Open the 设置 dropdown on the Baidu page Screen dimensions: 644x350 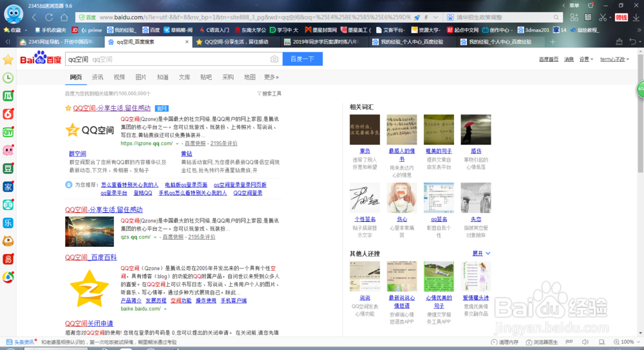[586, 59]
